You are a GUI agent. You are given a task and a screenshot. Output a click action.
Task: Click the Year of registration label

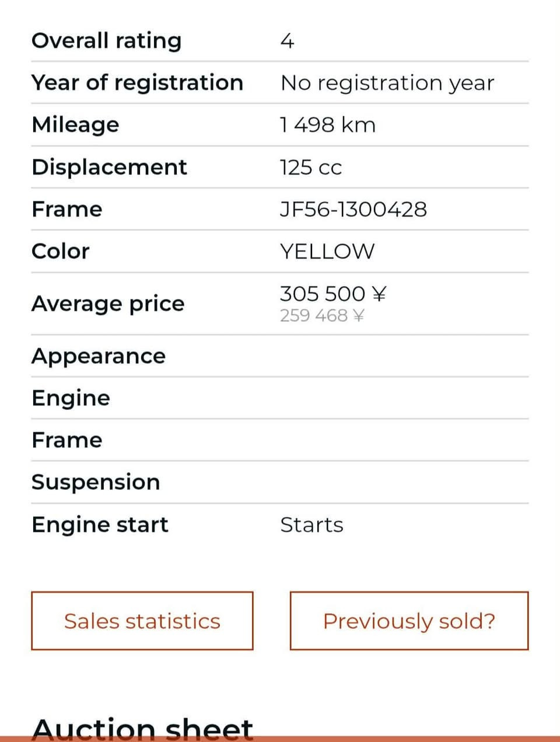coord(137,83)
